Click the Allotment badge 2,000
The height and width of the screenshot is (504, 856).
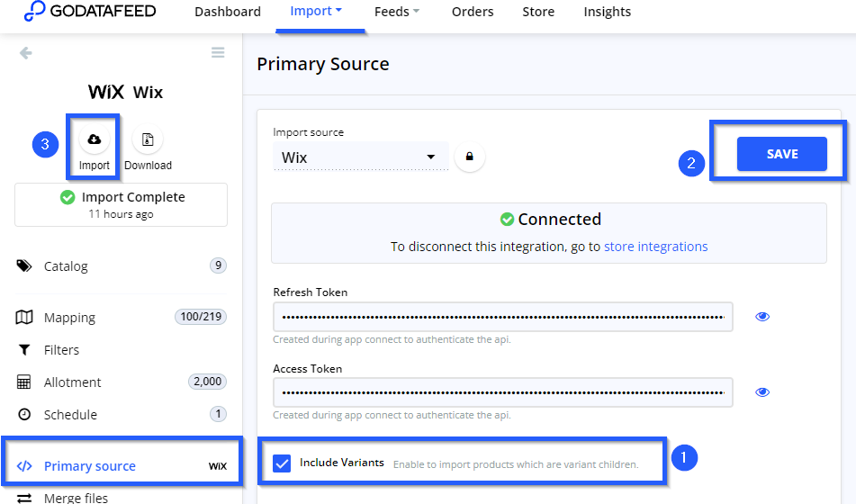(x=207, y=381)
